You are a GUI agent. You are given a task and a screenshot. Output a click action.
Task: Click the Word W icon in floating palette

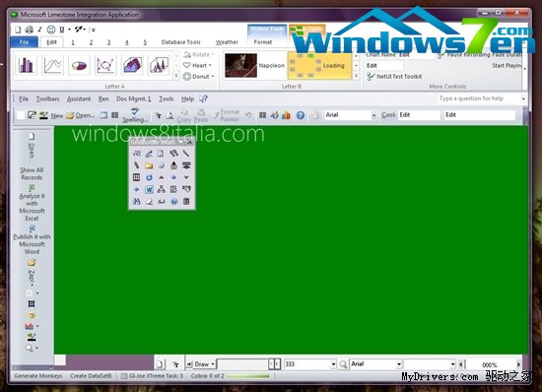click(149, 190)
